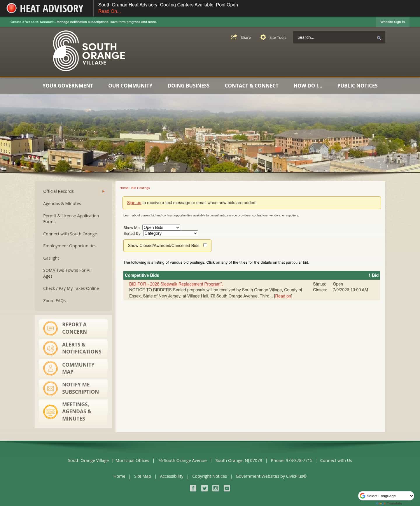Click the Alerts & Notifications speaker icon
The height and width of the screenshot is (506, 420).
tap(50, 348)
